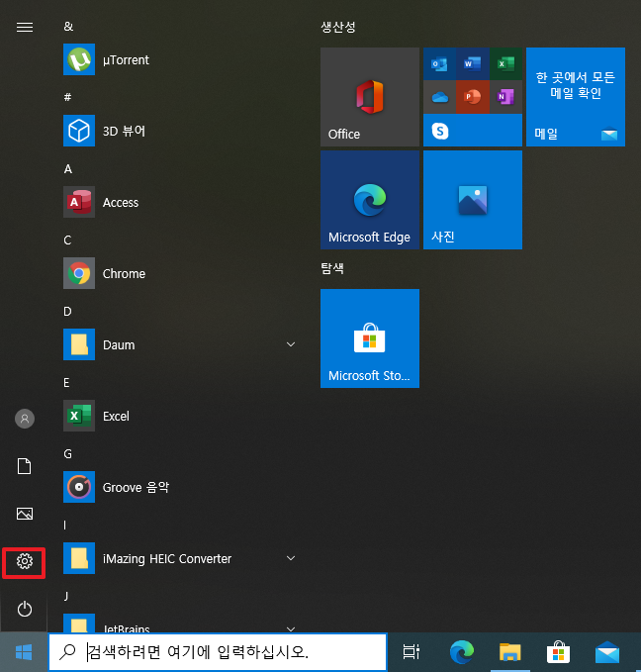Expand the Daum folder chevron
641x672 pixels.
291,344
